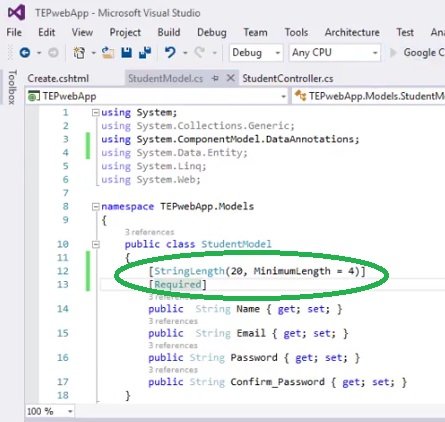Save the current file with disk icon

[126, 53]
